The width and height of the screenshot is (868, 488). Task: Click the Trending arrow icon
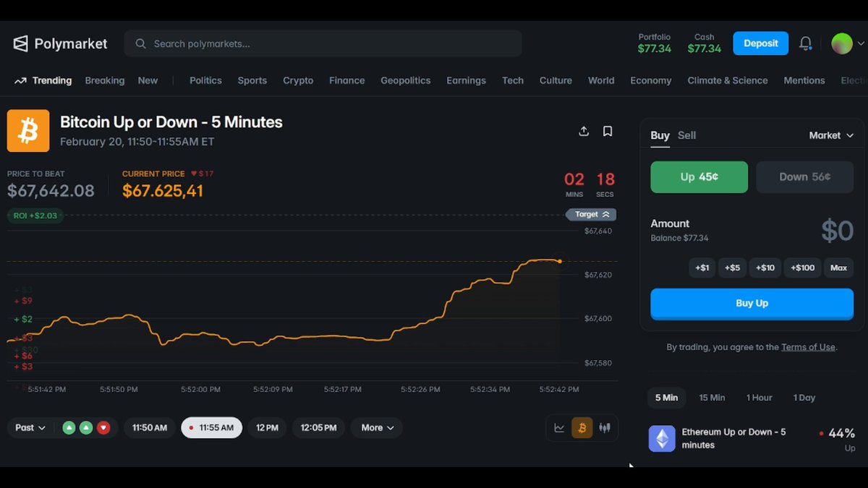(x=20, y=80)
